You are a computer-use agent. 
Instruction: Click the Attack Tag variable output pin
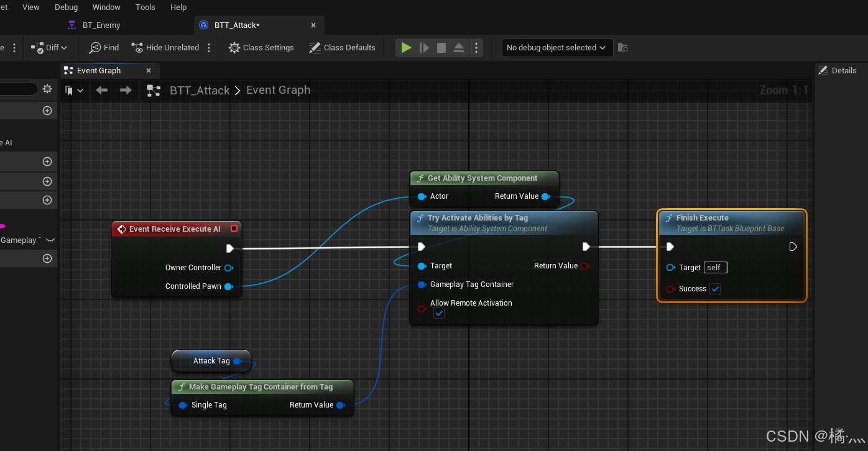(x=237, y=361)
